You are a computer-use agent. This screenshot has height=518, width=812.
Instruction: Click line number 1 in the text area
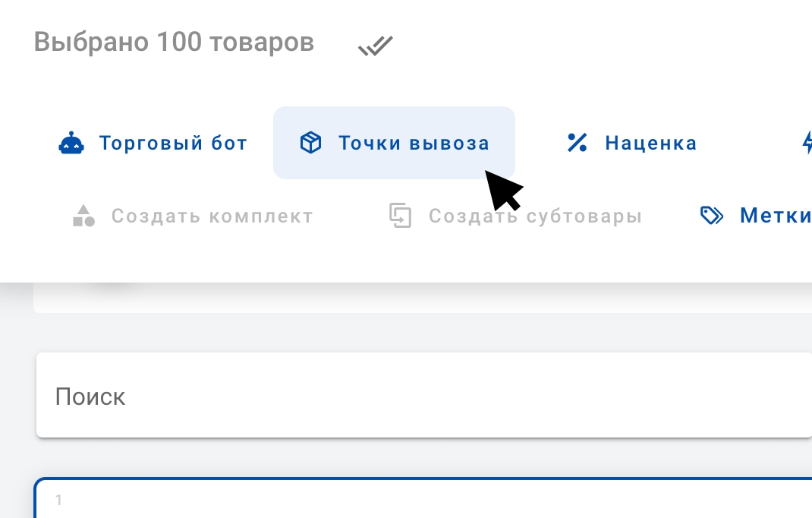(x=59, y=501)
